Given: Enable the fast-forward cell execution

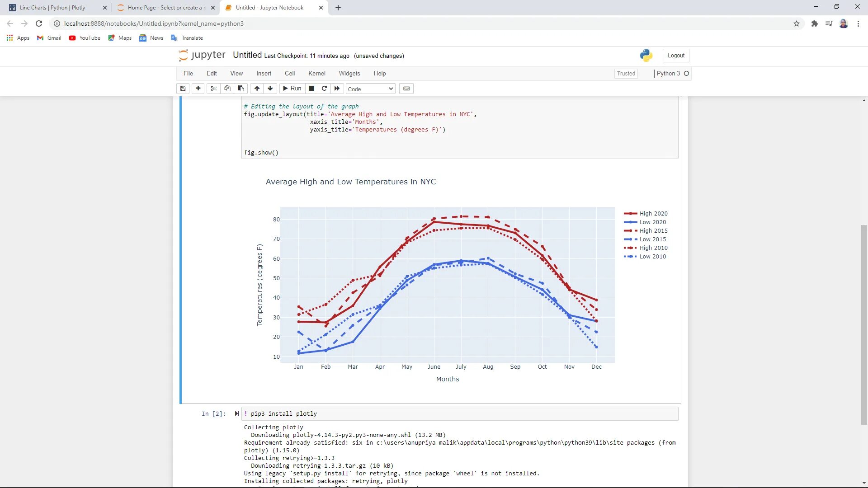Looking at the screenshot, I should (337, 89).
